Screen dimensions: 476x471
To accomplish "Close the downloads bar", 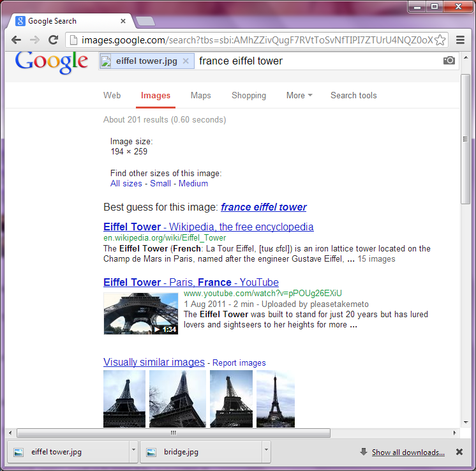I will coord(459,452).
